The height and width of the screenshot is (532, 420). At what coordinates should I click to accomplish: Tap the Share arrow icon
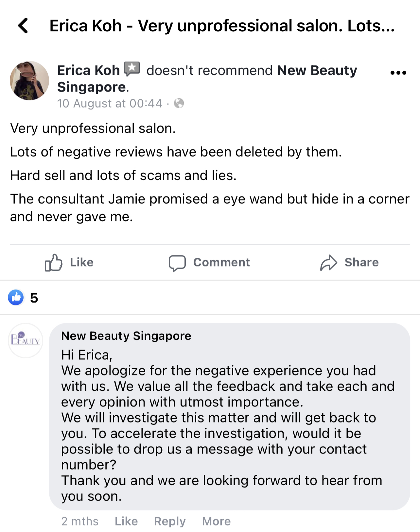click(x=328, y=263)
